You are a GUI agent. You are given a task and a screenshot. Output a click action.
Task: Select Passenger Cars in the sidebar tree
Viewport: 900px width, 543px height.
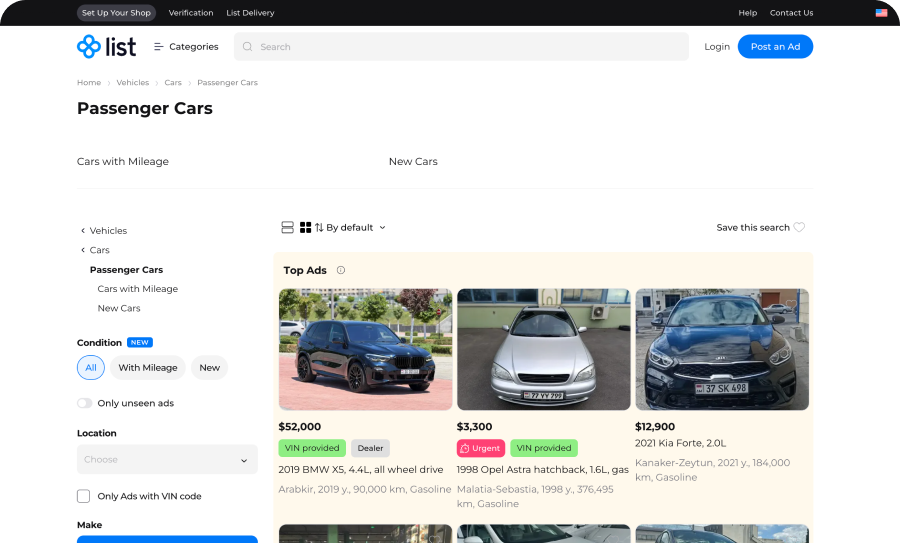(x=126, y=270)
